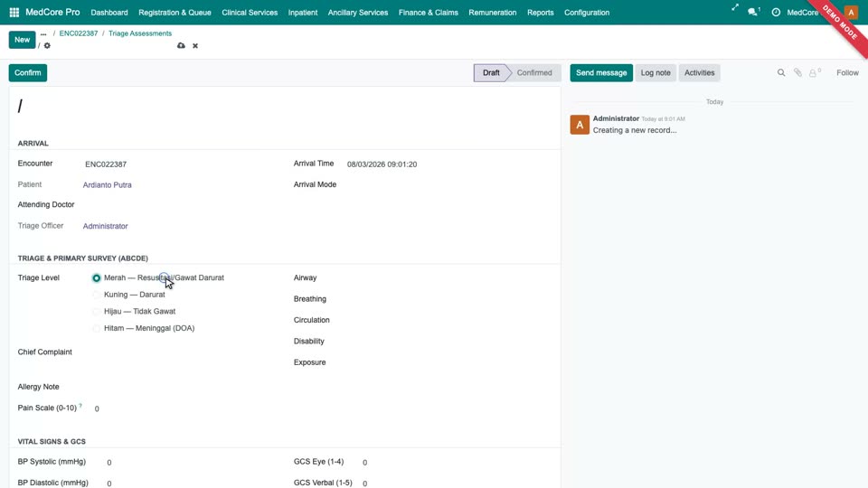Click the followers person icon
The image size is (868, 488).
click(815, 72)
